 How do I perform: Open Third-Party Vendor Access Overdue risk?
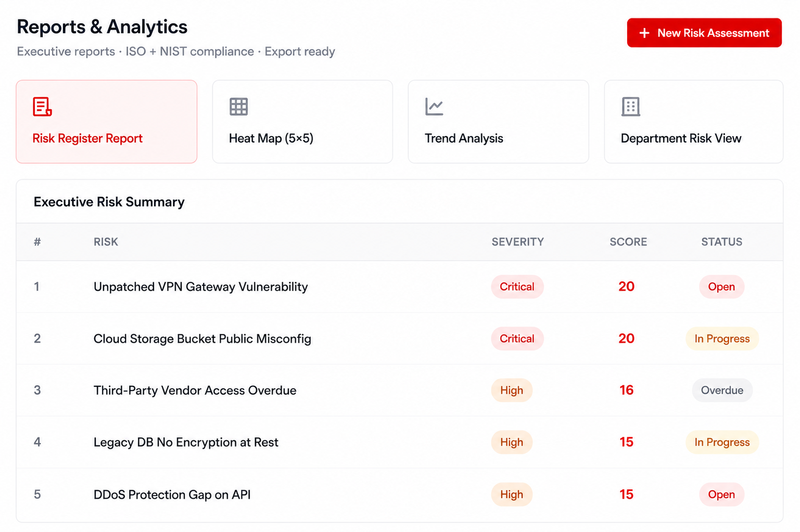pos(195,391)
